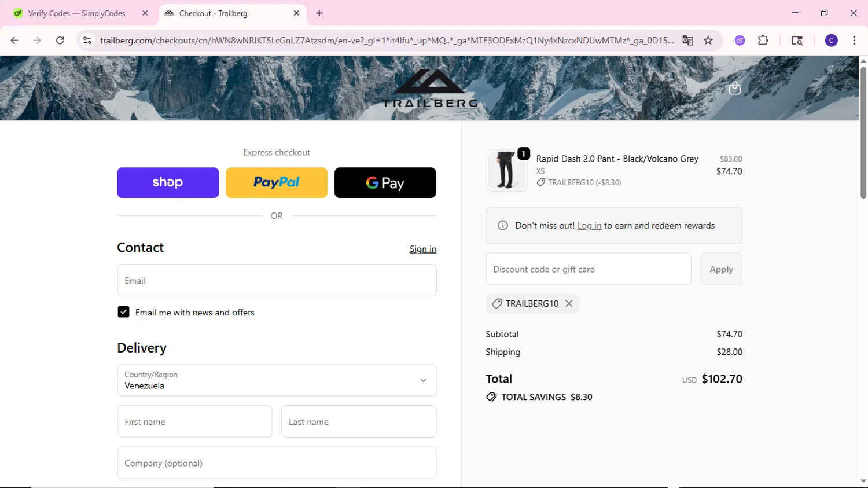This screenshot has height=488, width=868.
Task: Focus the Discount code or gift card field
Action: point(589,269)
